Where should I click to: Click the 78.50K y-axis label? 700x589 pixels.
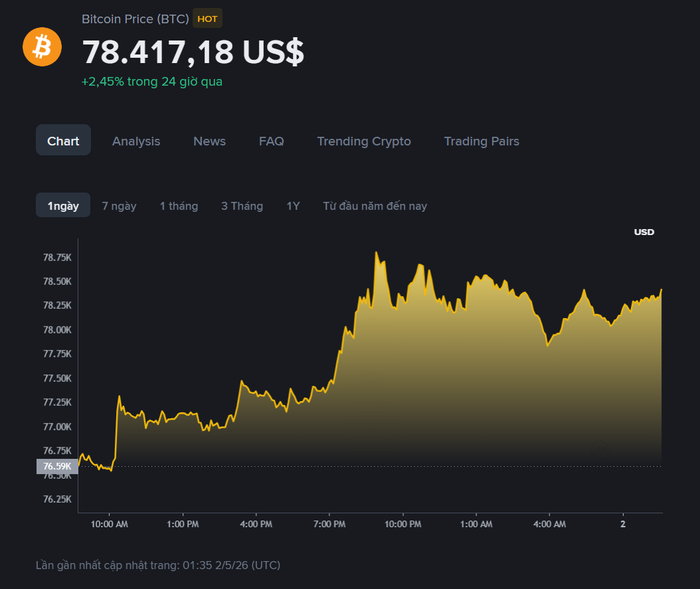coord(57,281)
